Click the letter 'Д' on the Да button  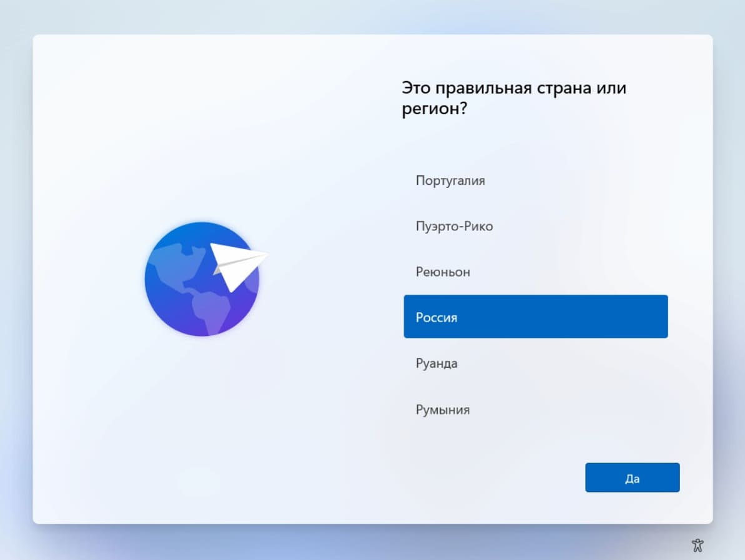pyautogui.click(x=629, y=478)
